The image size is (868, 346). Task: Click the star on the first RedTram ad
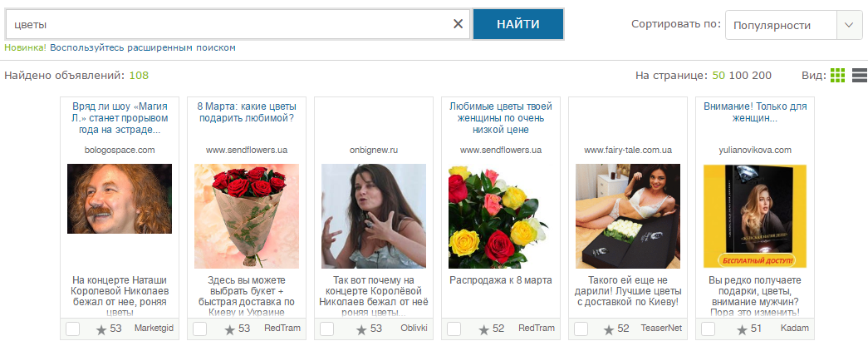(x=230, y=329)
